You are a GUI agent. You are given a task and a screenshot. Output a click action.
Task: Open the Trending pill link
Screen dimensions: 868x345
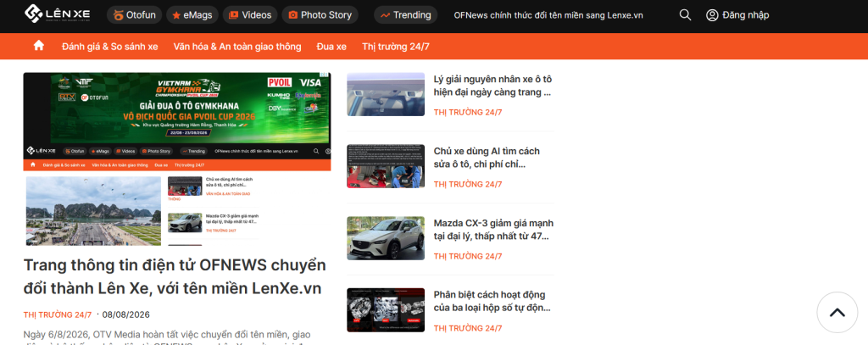pyautogui.click(x=406, y=15)
